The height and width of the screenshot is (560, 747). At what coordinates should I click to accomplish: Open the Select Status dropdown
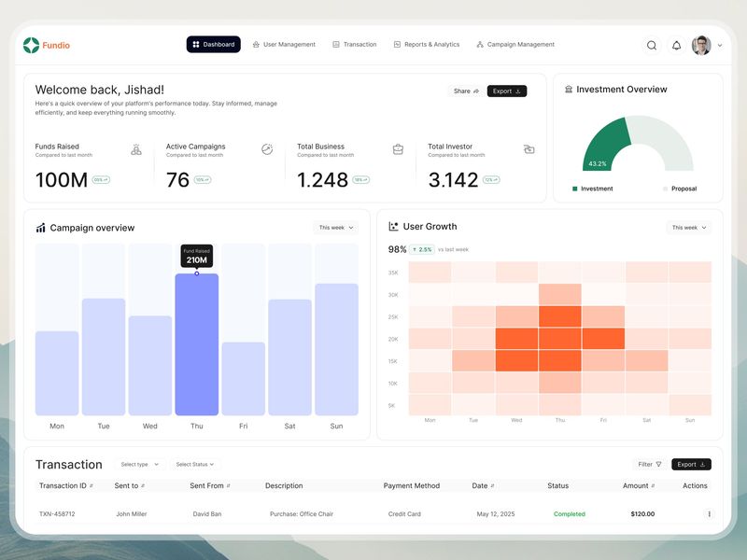click(x=192, y=464)
